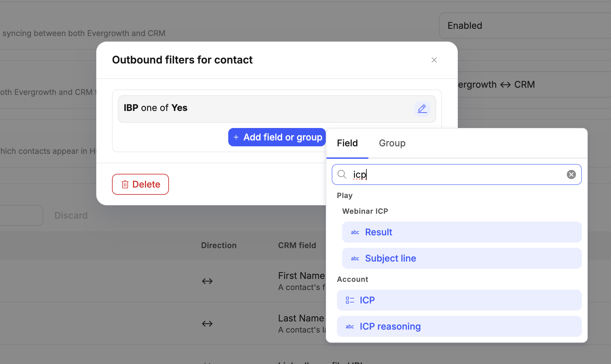Image resolution: width=611 pixels, height=364 pixels.
Task: Click the plus icon on Add field button
Action: coord(236,137)
